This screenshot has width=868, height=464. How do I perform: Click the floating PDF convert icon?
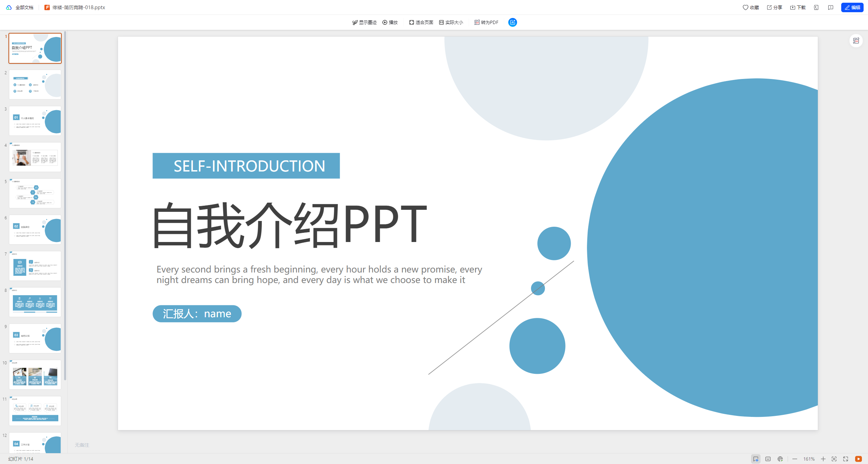(856, 41)
